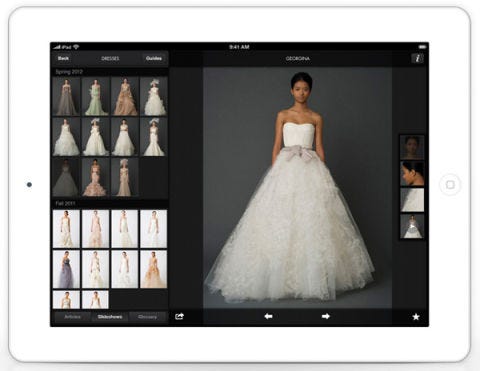Viewport: 480px width, 371px height.
Task: Choose the beige gown with hat, third Spring row
Action: point(125,177)
